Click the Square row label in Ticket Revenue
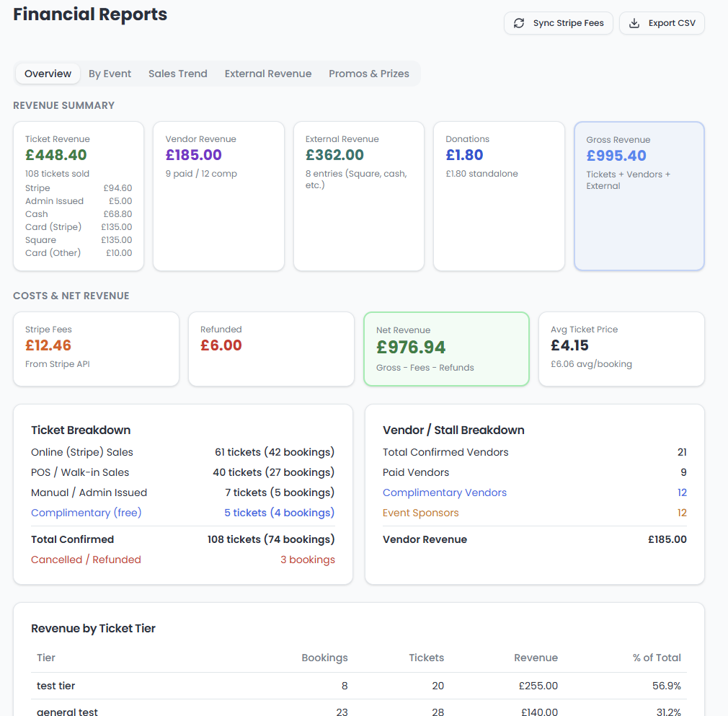 (41, 240)
